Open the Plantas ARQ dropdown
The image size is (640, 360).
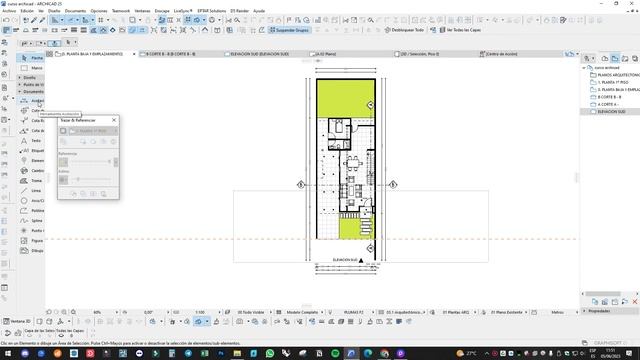coord(475,312)
